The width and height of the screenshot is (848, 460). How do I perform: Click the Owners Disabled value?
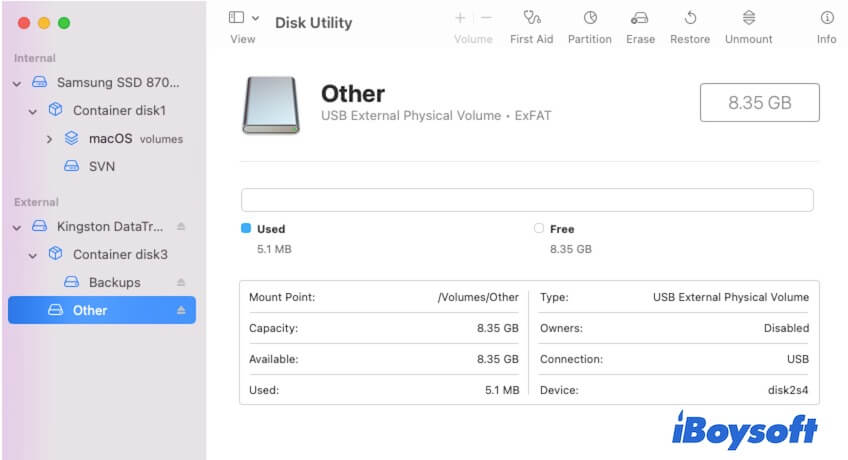786,328
